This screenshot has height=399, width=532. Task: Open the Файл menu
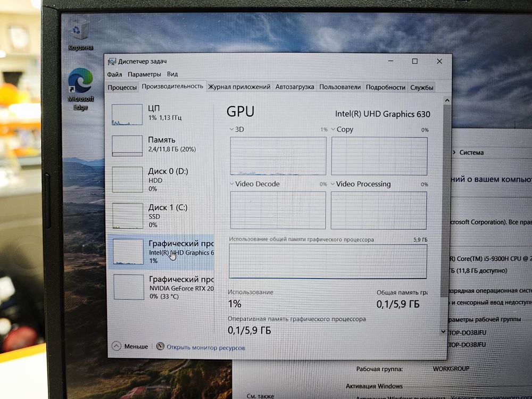point(114,74)
